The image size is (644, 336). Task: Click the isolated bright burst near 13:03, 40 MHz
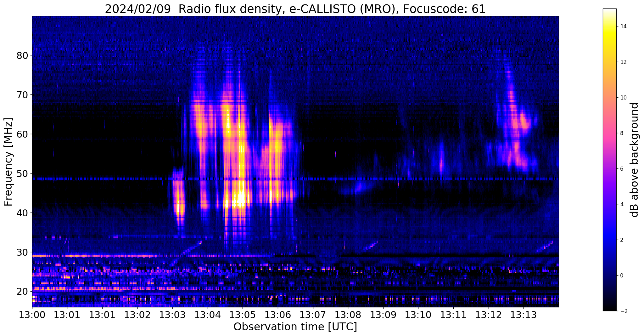coord(179,202)
